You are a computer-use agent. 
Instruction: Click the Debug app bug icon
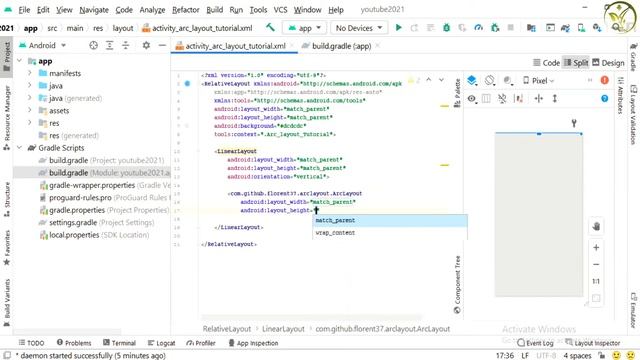447,28
